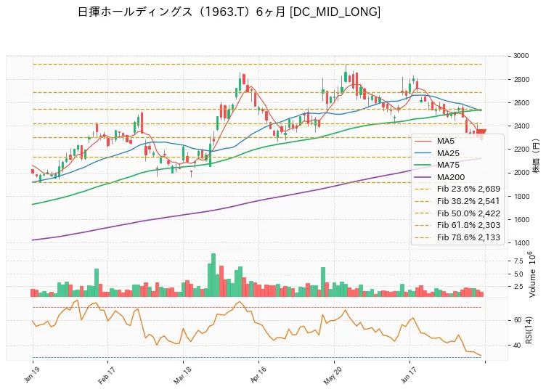This screenshot has width=546, height=392.
Task: Click the Apr 16 x-axis date label
Action: (x=258, y=375)
